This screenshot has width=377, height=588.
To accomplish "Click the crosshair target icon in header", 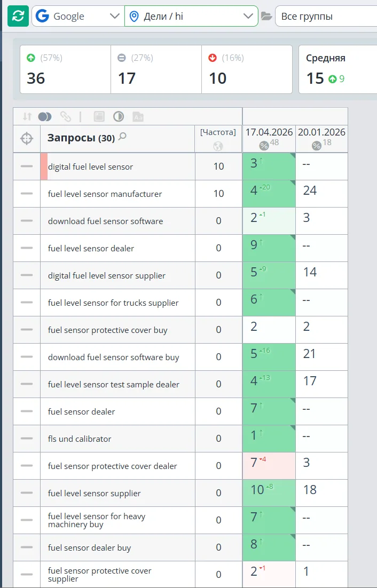I will tap(27, 138).
